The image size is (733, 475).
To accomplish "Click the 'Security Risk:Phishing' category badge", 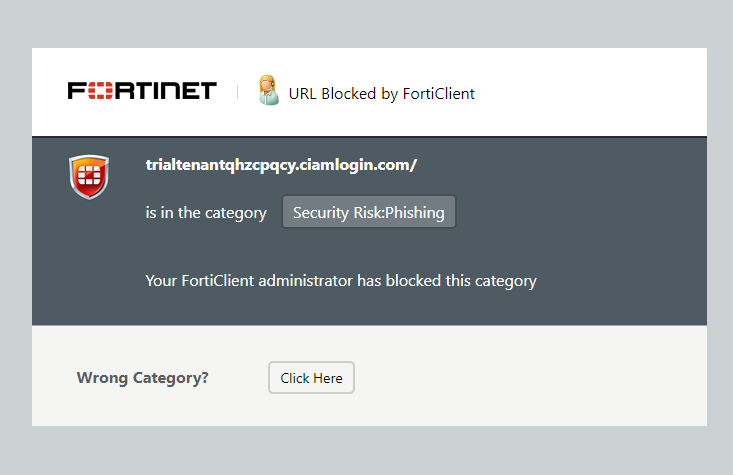I will (369, 212).
